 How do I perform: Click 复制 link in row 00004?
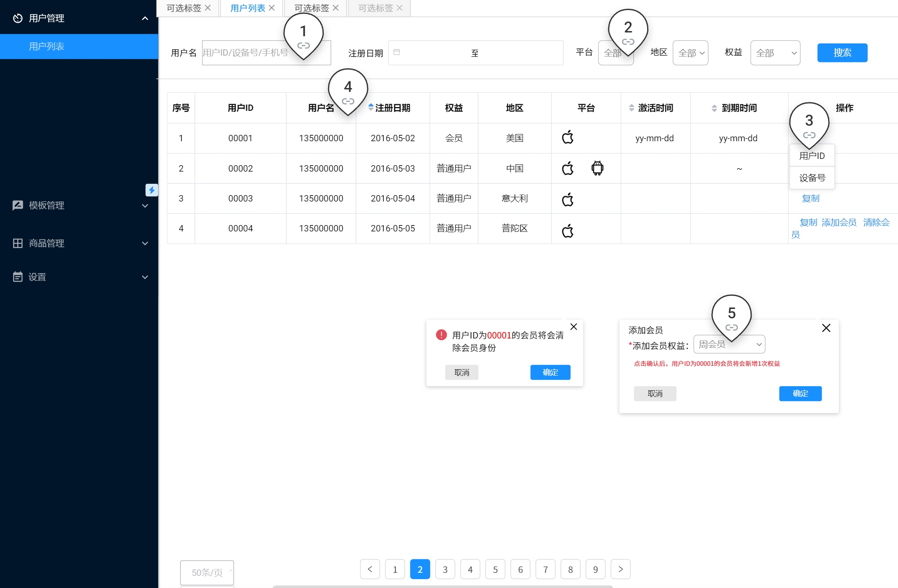[808, 222]
